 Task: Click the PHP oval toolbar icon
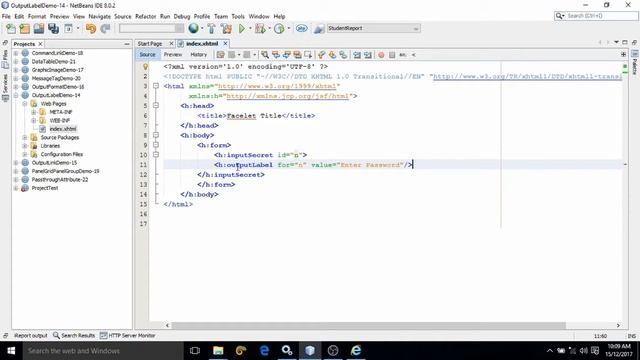(302, 29)
